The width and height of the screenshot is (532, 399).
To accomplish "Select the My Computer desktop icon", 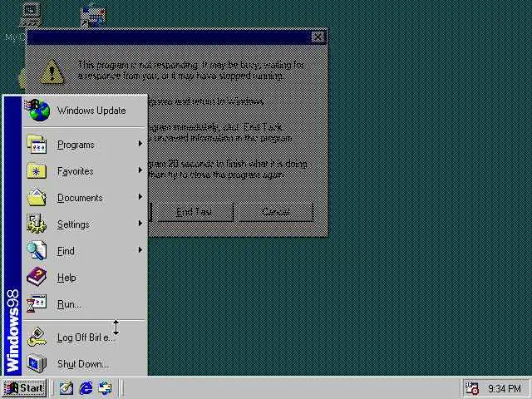I will (31, 15).
